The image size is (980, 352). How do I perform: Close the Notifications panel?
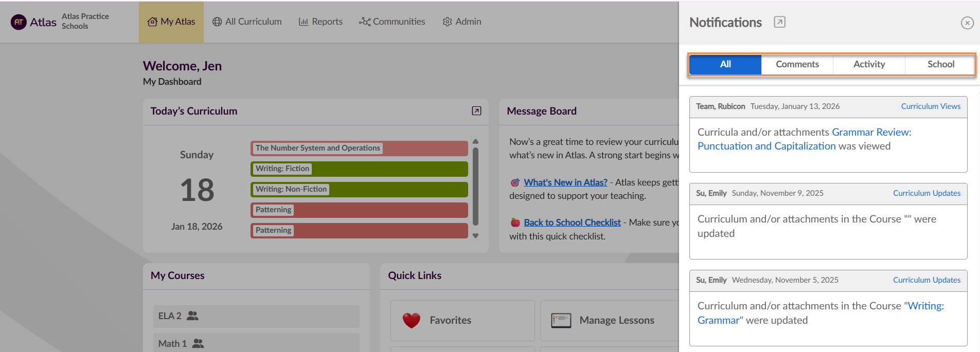pyautogui.click(x=967, y=23)
